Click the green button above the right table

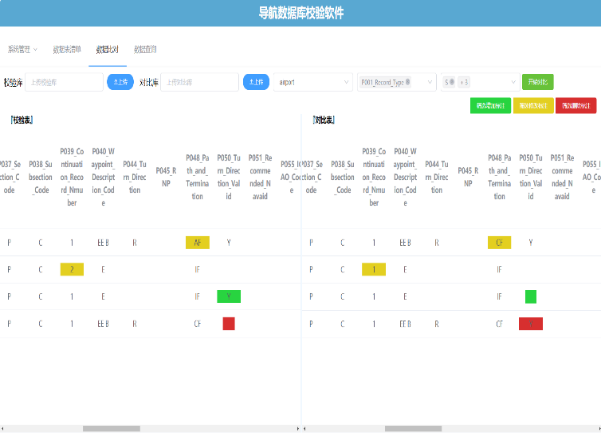tap(490, 105)
